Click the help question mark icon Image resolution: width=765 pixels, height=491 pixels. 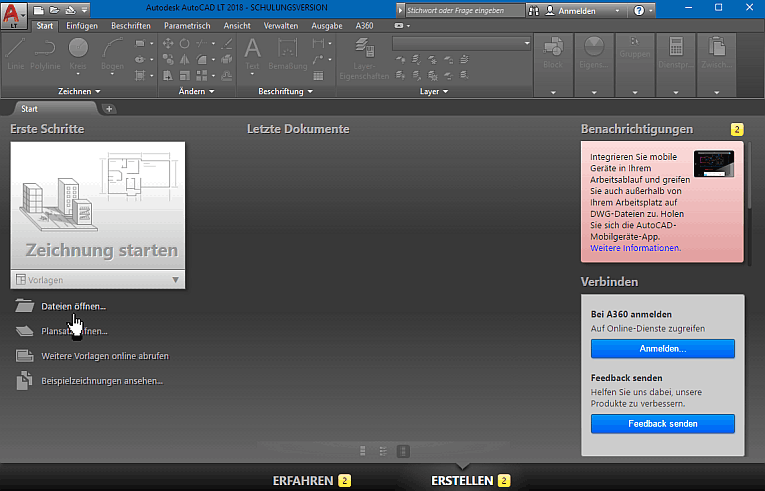click(639, 10)
